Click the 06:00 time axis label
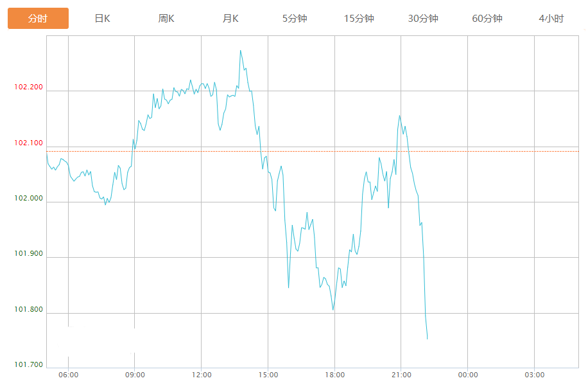Image resolution: width=588 pixels, height=385 pixels. click(x=68, y=375)
